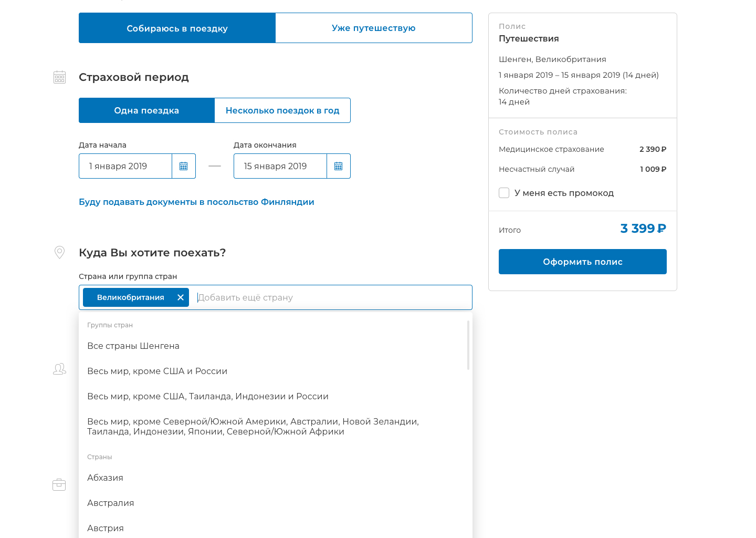Select world except Americas, Australia, New Zealand option
Viewport: 756px width, 538px height.
point(276,427)
